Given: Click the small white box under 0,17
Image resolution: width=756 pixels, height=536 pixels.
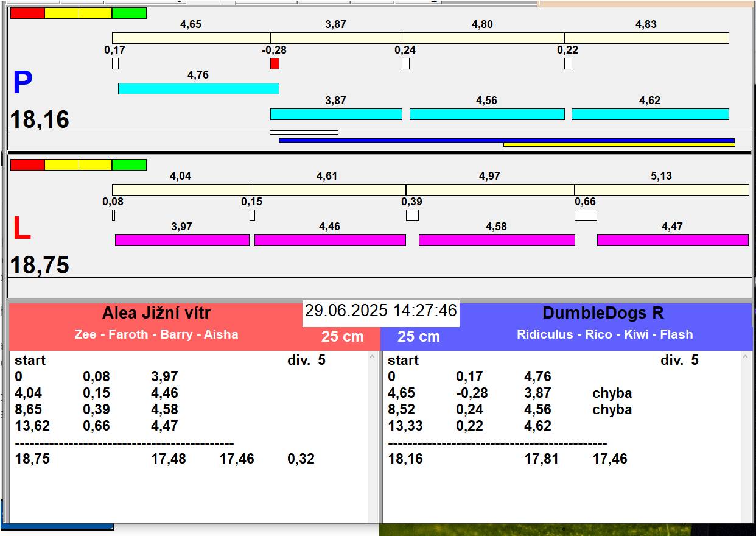Looking at the screenshot, I should click(x=115, y=64).
